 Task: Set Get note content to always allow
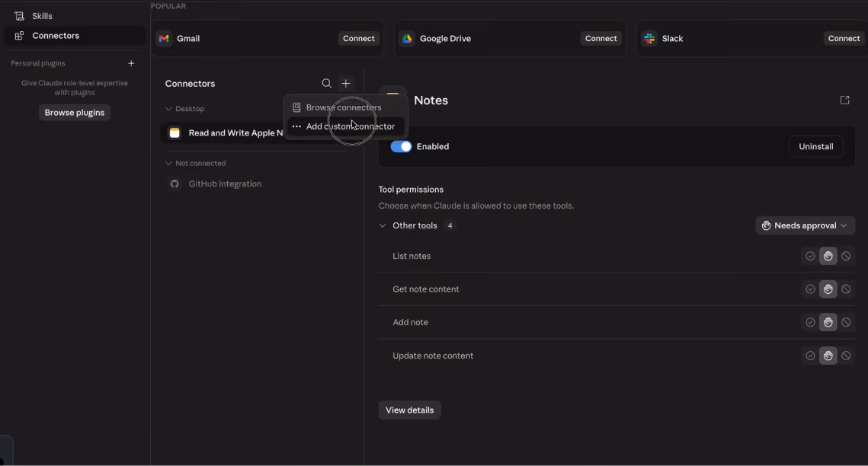point(810,289)
